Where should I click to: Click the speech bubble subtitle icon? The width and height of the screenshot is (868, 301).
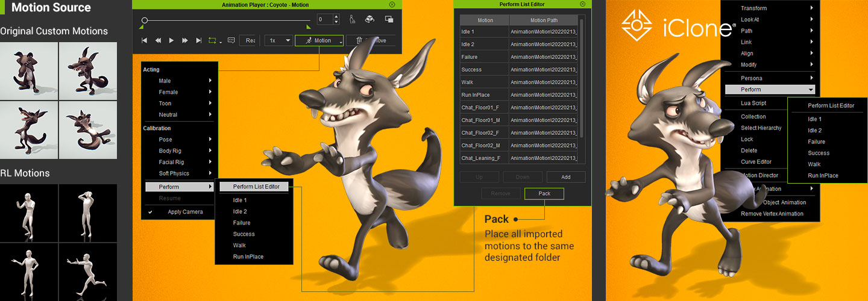pyautogui.click(x=230, y=40)
